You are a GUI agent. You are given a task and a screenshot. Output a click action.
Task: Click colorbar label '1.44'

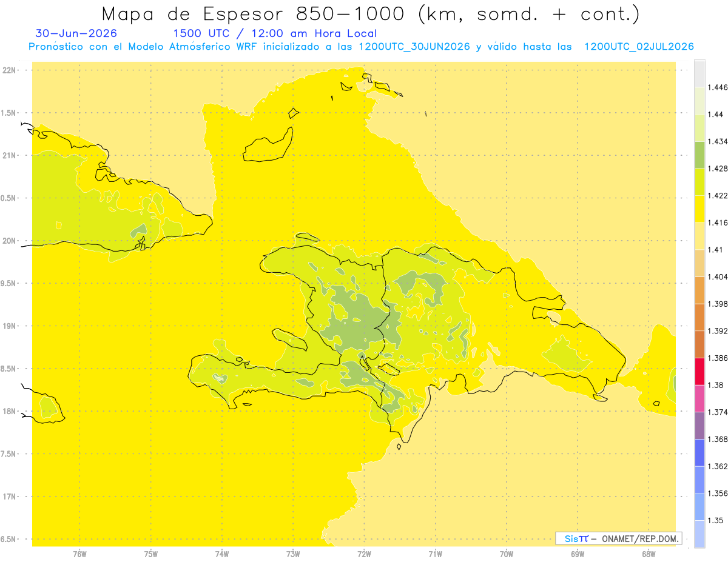[x=716, y=115]
